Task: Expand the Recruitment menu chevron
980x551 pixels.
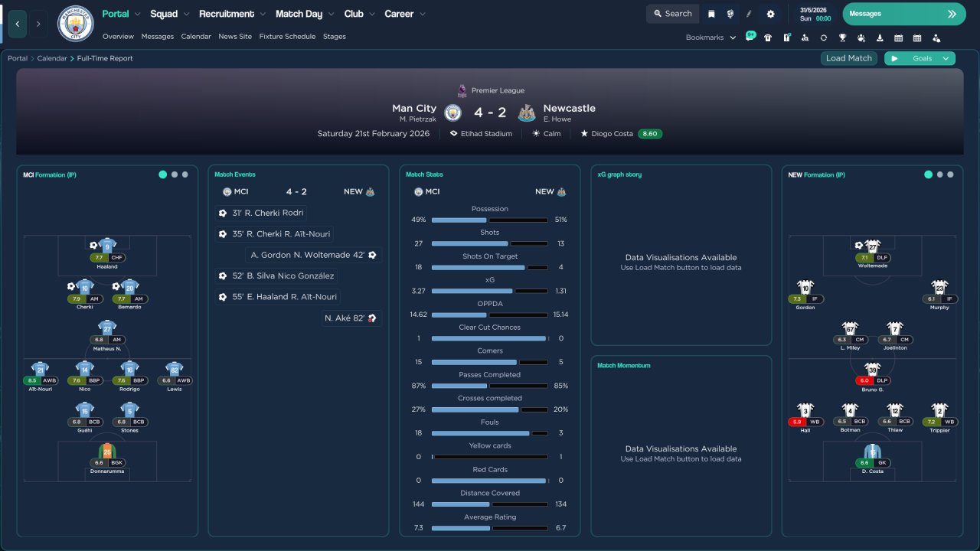Action: [x=263, y=14]
